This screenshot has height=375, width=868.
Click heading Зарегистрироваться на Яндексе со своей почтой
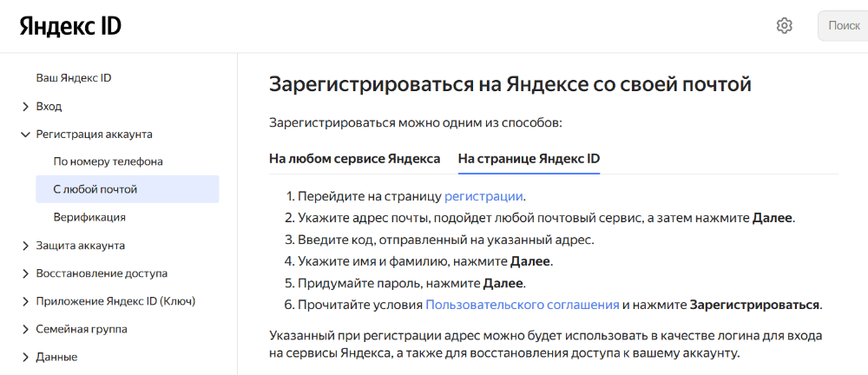click(510, 85)
